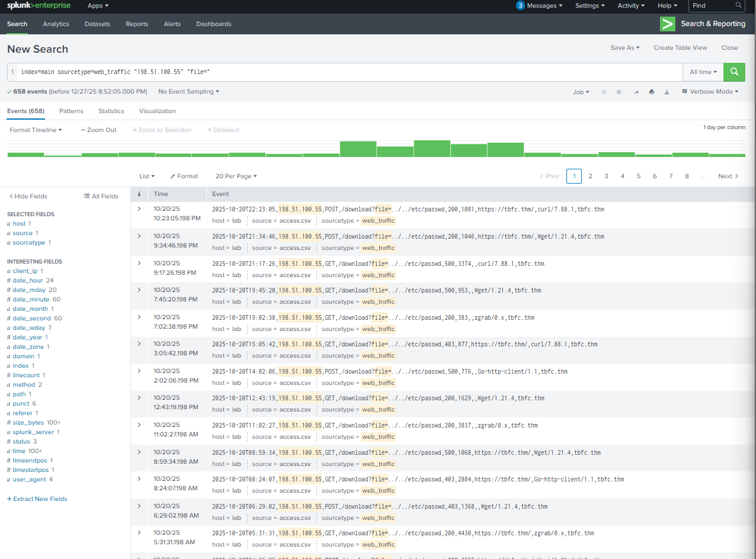Click the tallest bar in the timeline
This screenshot has height=559, width=756.
point(432,149)
